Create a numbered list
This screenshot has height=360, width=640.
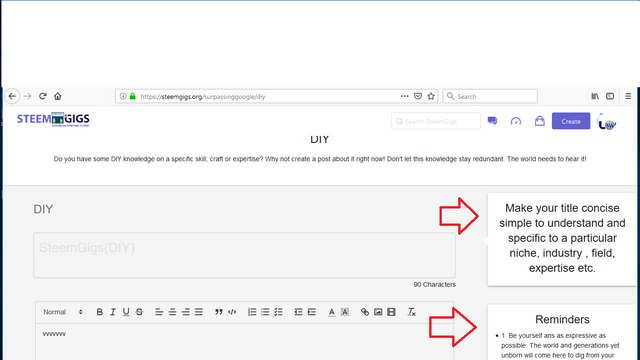252,312
